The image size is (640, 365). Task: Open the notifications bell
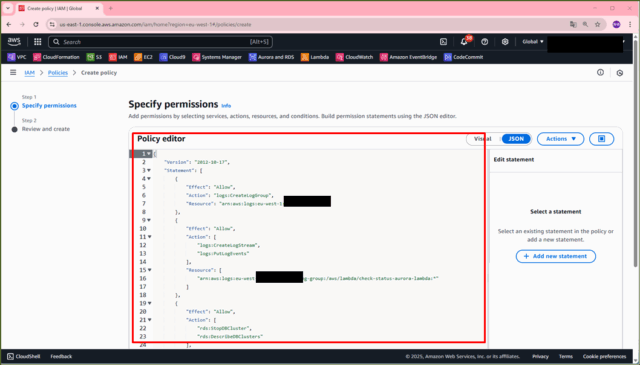(x=464, y=42)
